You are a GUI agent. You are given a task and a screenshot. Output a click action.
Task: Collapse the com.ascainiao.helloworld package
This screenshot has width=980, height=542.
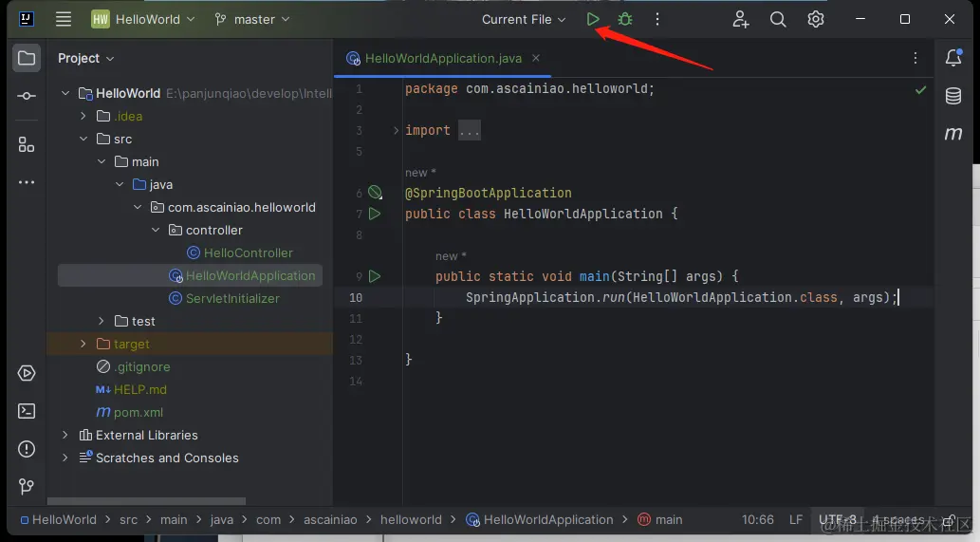(138, 207)
